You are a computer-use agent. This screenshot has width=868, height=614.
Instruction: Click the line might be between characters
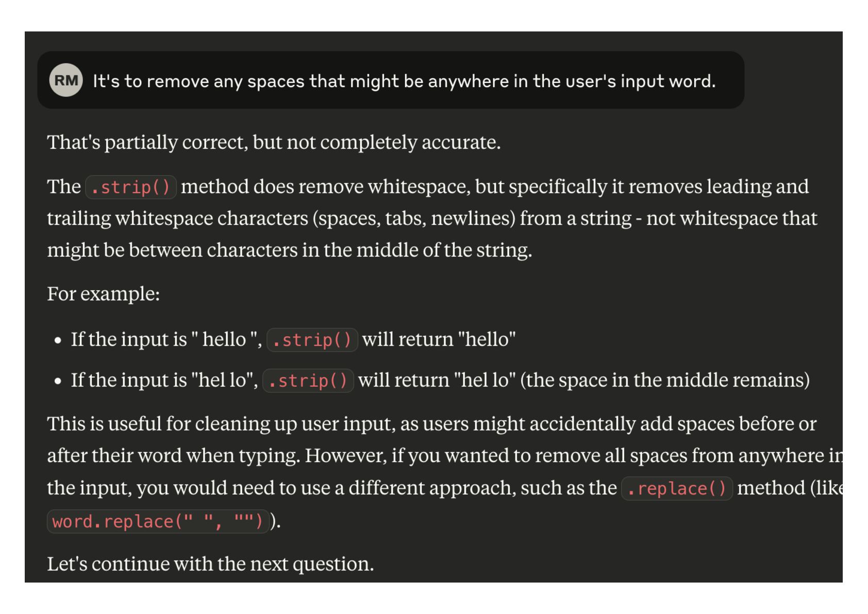click(x=290, y=250)
